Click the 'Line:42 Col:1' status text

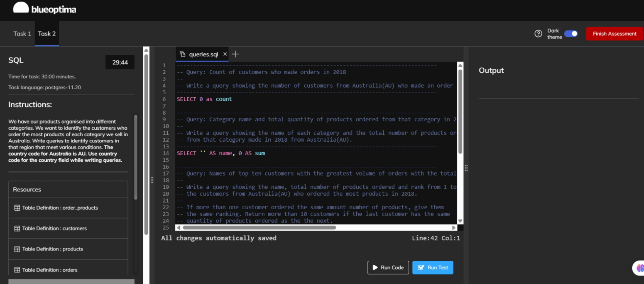(436, 238)
